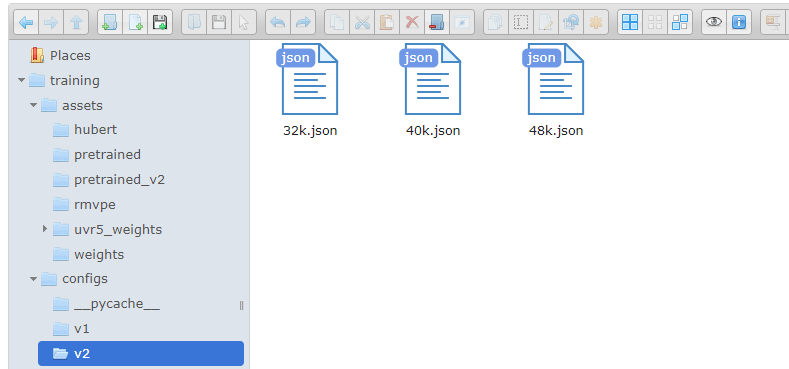Click the cut scissors icon

pyautogui.click(x=362, y=22)
